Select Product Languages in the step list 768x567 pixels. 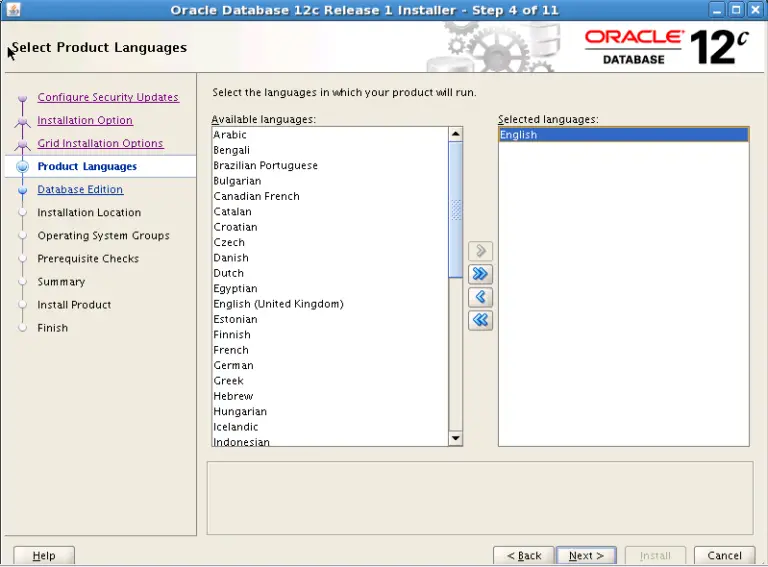point(87,166)
